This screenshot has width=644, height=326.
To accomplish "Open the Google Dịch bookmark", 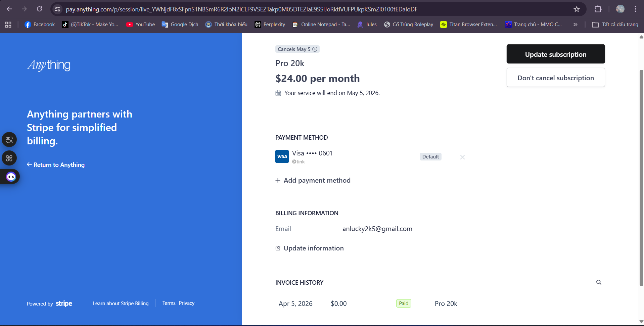I will pyautogui.click(x=180, y=24).
